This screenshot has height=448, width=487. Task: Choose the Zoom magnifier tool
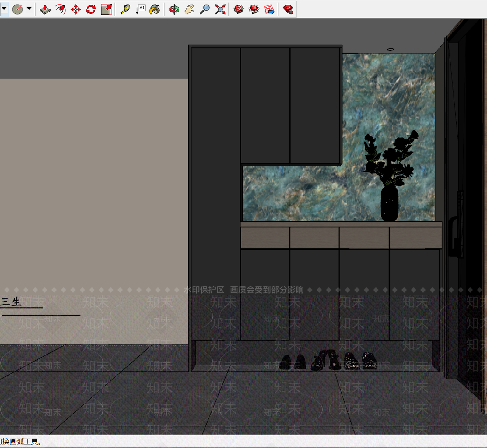(x=205, y=9)
